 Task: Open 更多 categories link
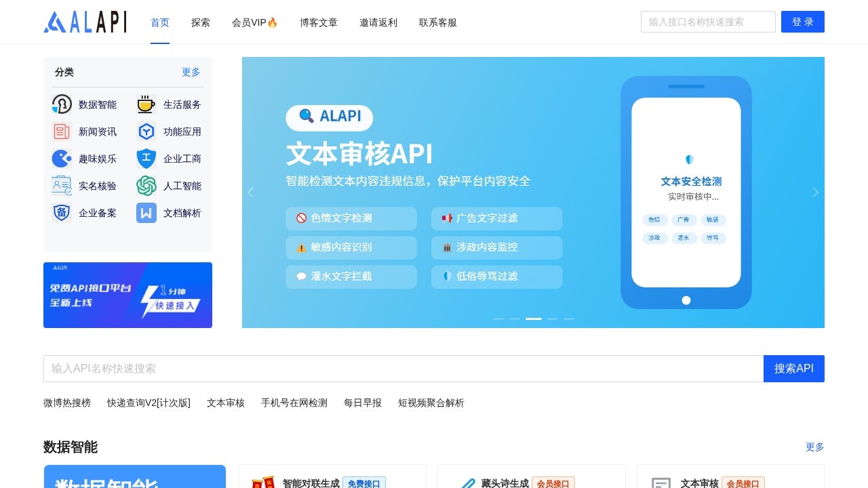click(x=191, y=72)
